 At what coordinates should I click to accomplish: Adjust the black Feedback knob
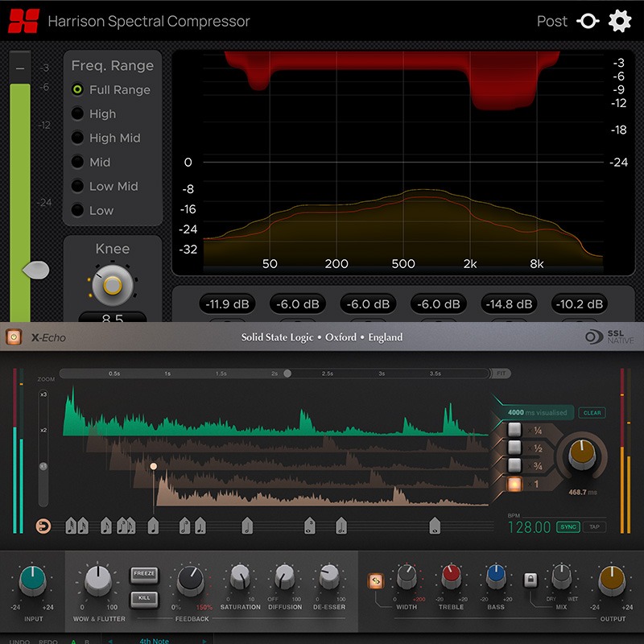point(191,580)
